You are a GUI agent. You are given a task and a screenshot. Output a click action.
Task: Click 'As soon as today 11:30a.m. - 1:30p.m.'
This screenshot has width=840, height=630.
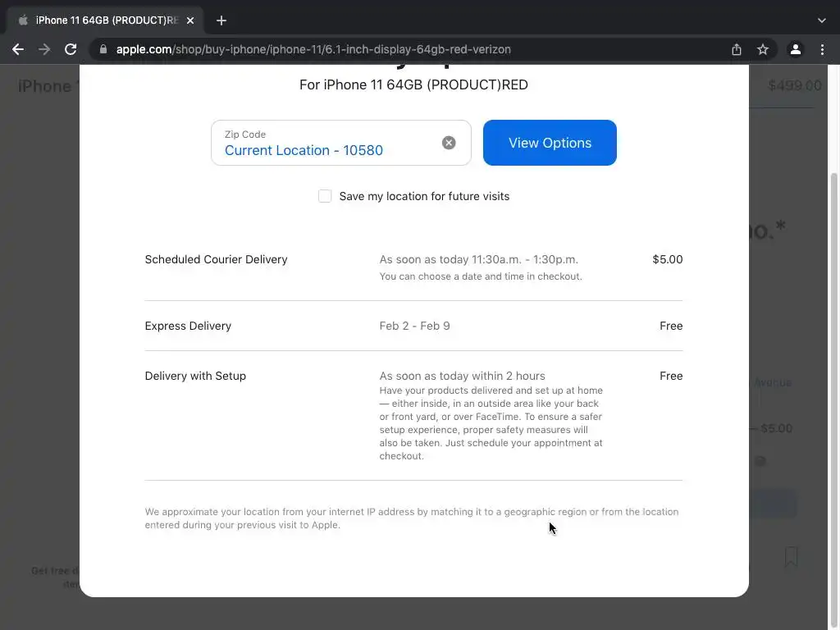coord(479,259)
